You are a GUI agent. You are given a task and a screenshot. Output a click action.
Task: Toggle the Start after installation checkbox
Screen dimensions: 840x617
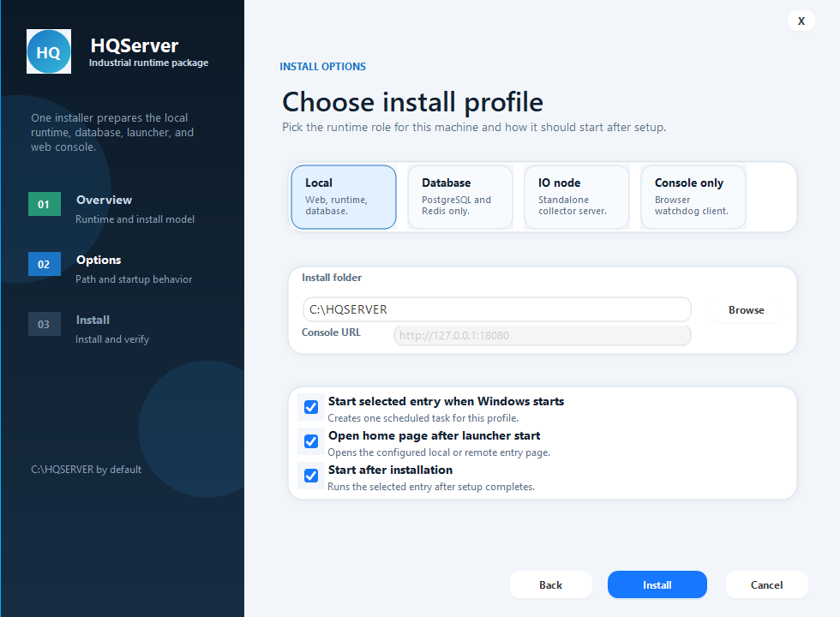tap(310, 476)
